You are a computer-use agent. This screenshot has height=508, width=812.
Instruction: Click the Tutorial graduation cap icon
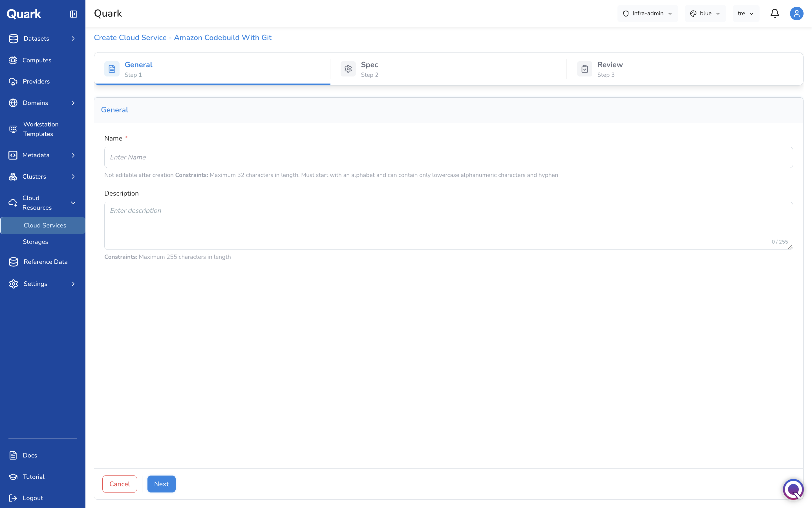[x=13, y=477]
